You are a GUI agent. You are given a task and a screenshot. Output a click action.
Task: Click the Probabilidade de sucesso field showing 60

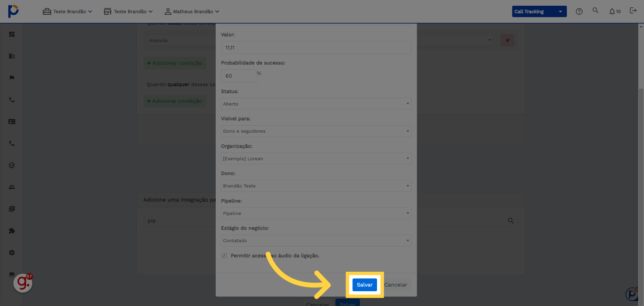coord(239,76)
